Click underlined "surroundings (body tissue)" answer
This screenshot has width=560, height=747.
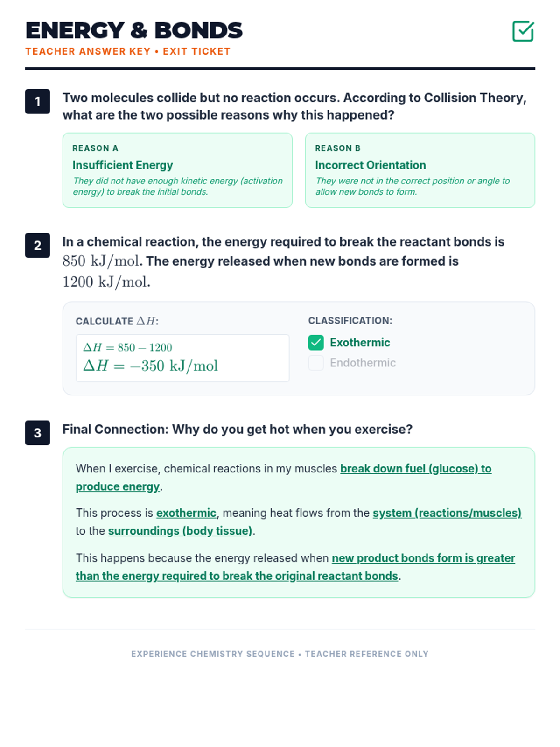pyautogui.click(x=180, y=531)
